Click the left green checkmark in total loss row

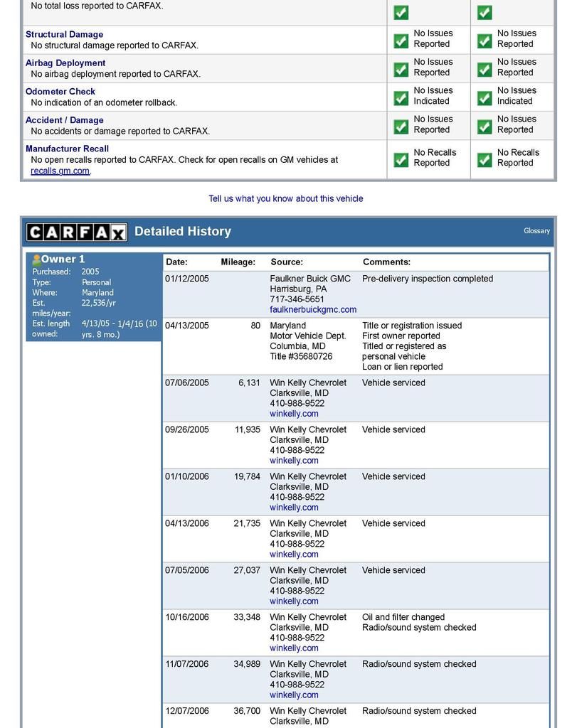401,13
